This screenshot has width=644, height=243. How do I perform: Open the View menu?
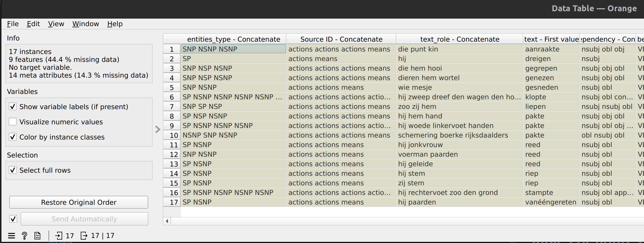coord(56,24)
